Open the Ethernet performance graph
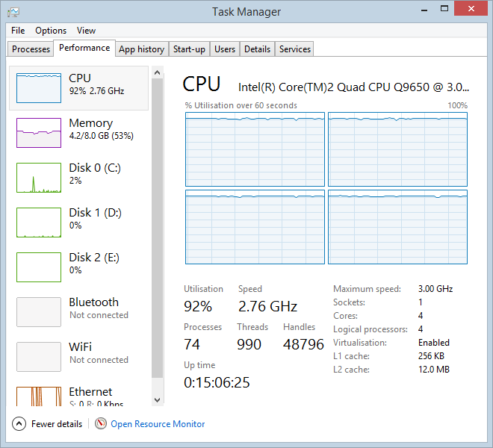Screen dimensions: 493x448 point(39,397)
